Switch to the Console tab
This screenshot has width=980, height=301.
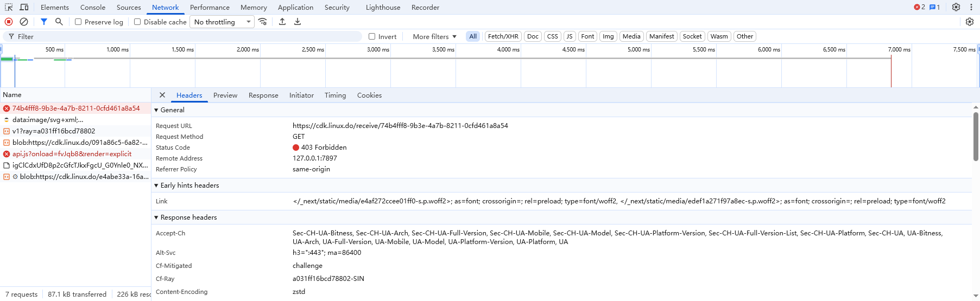(x=93, y=7)
